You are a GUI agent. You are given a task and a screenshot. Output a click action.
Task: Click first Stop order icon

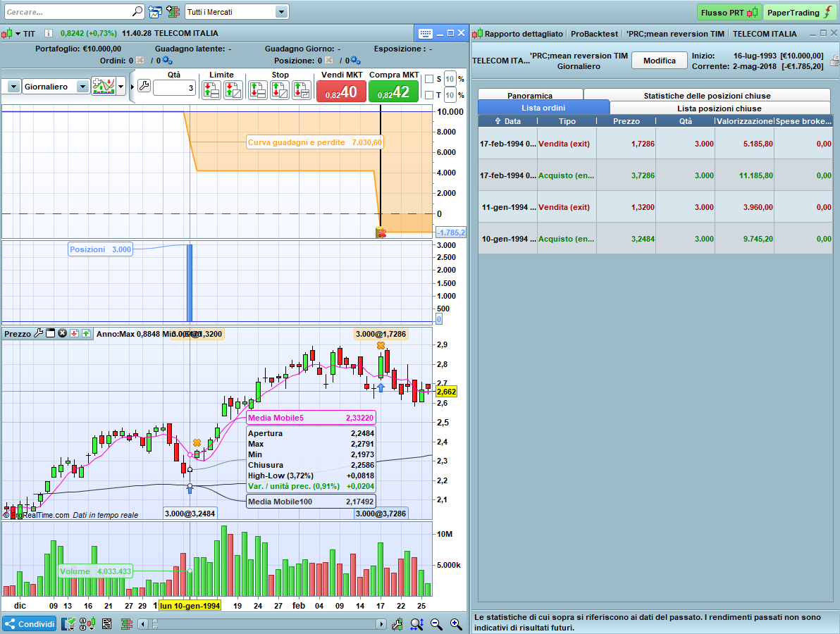pos(258,90)
